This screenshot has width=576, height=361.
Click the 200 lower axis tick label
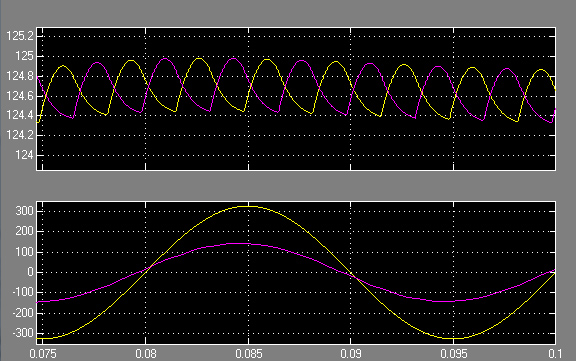point(25,232)
